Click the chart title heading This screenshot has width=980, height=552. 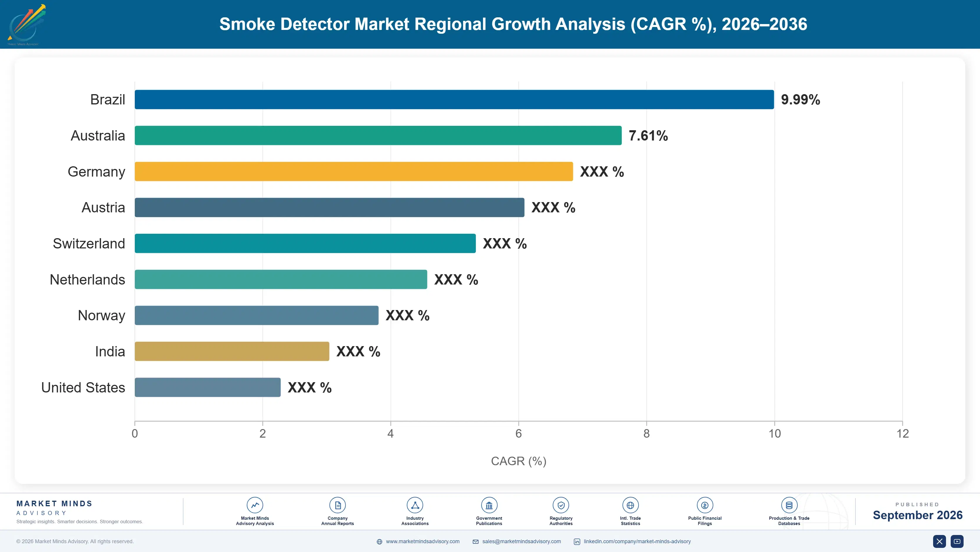click(x=513, y=24)
